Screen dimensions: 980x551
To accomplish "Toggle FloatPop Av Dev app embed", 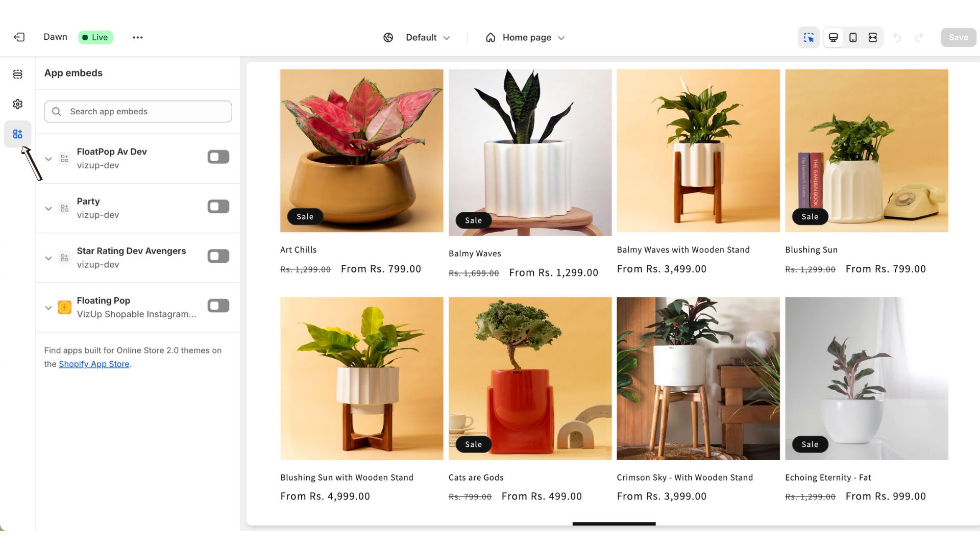I will tap(219, 157).
